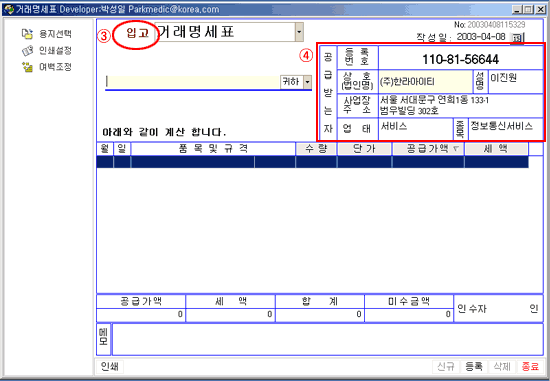Image resolution: width=550 pixels, height=381 pixels.
Task: Click the 서비스 business type field
Action: (x=416, y=129)
